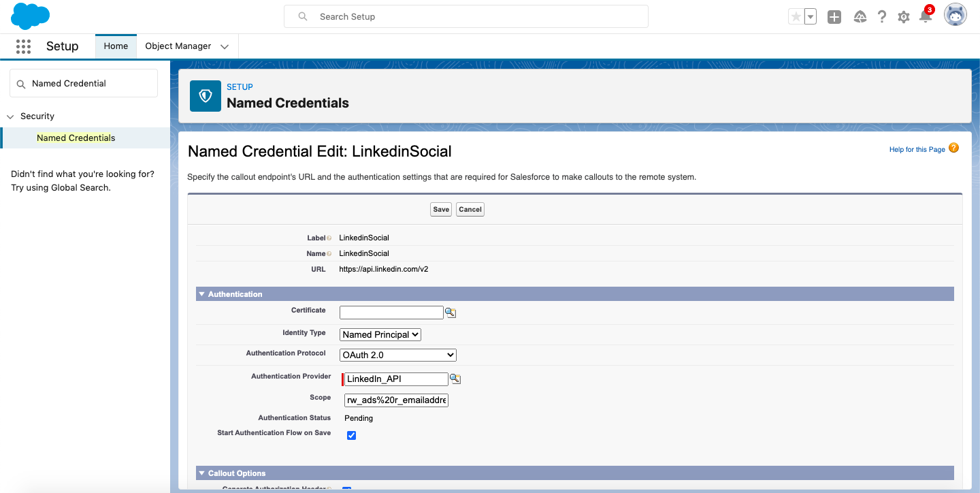Click the Pending authentication status text
Screen dimensions: 980x493
pos(359,418)
